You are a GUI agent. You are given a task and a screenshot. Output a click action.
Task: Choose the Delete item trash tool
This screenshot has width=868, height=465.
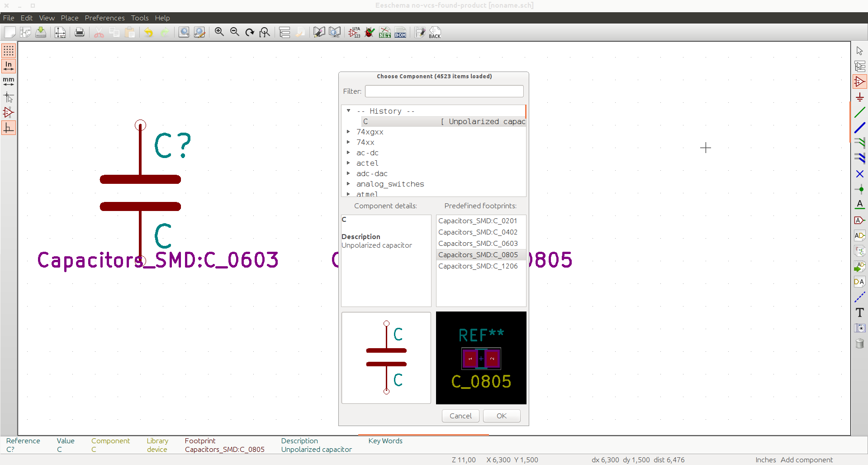tap(859, 344)
